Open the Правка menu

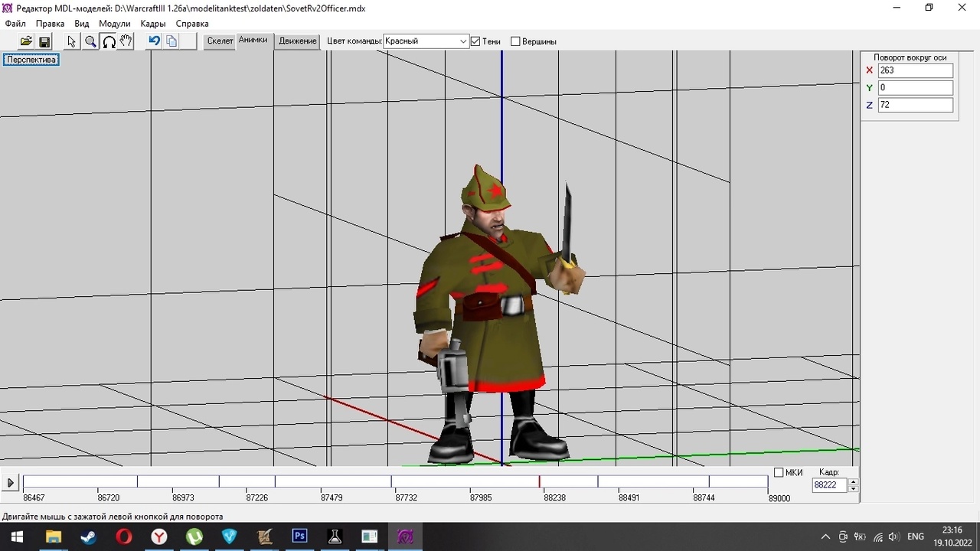tap(51, 24)
